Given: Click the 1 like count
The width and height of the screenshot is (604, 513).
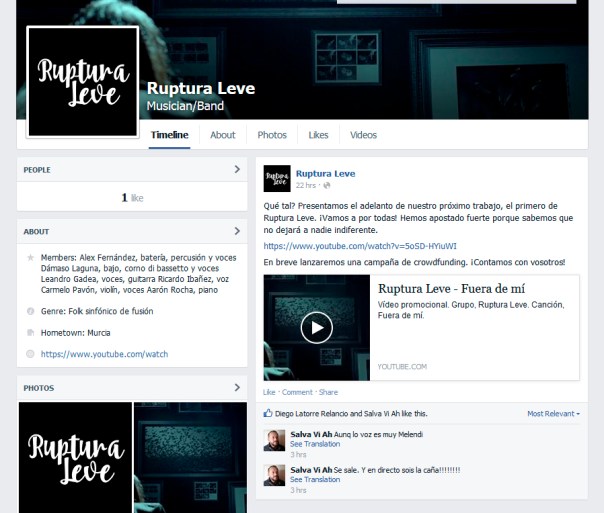Looking at the screenshot, I should click(x=133, y=198).
